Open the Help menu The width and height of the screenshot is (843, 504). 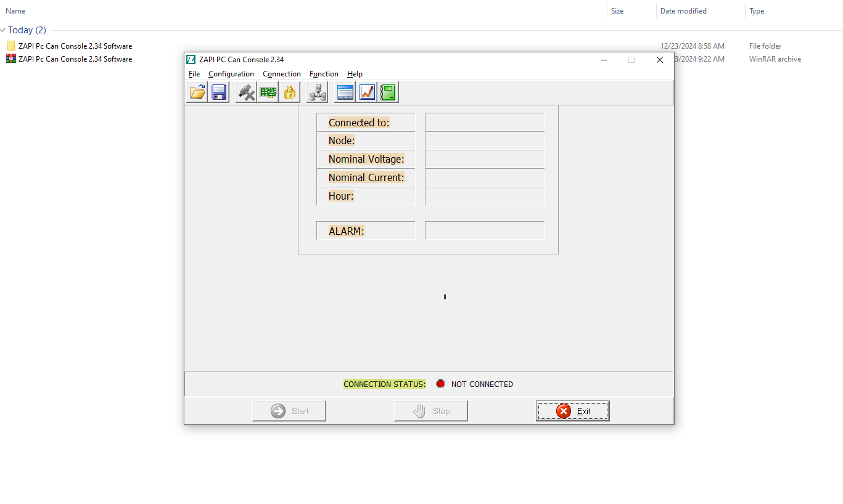pyautogui.click(x=355, y=74)
